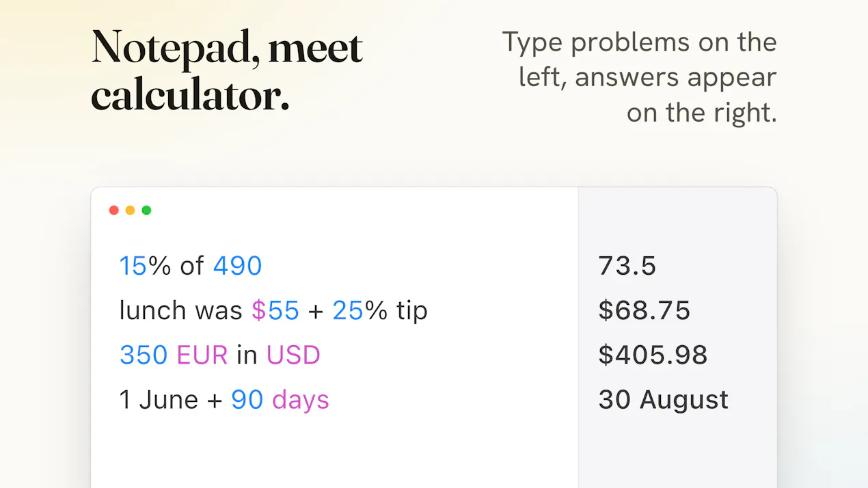This screenshot has width=868, height=488.
Task: Click the blue 350 number
Action: tap(144, 355)
